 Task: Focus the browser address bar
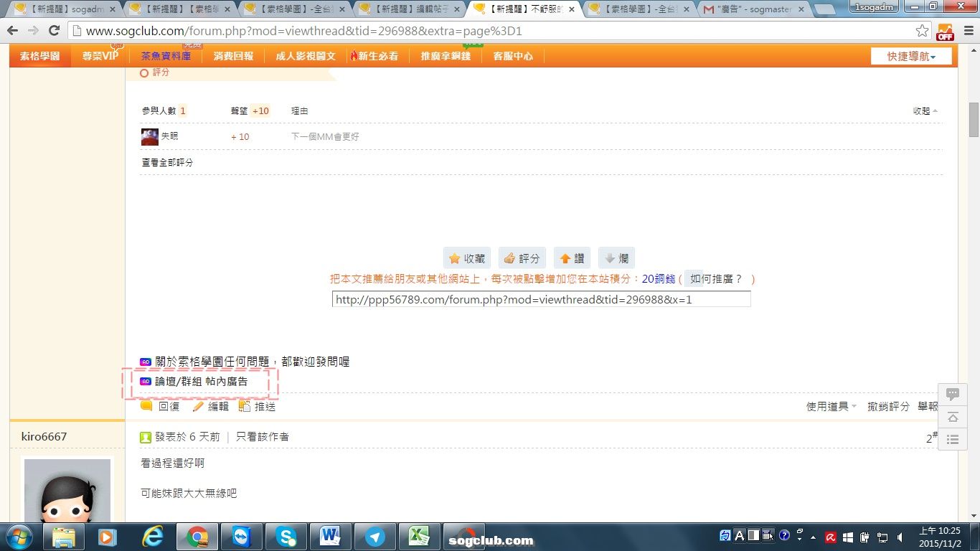(495, 31)
